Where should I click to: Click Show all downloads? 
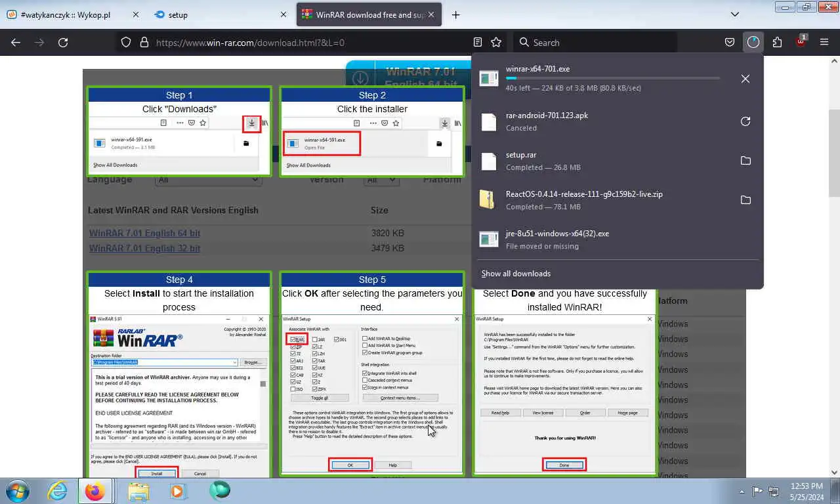pos(516,274)
